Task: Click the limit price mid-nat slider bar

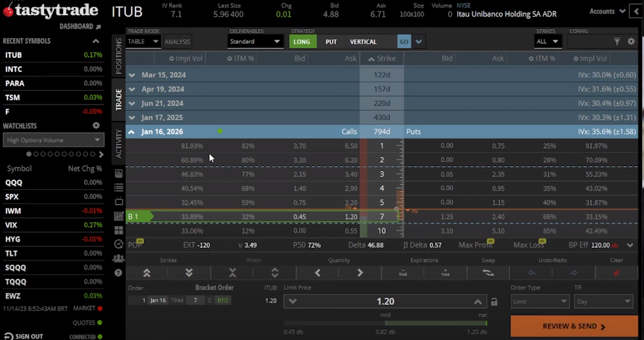Action: [x=385, y=324]
